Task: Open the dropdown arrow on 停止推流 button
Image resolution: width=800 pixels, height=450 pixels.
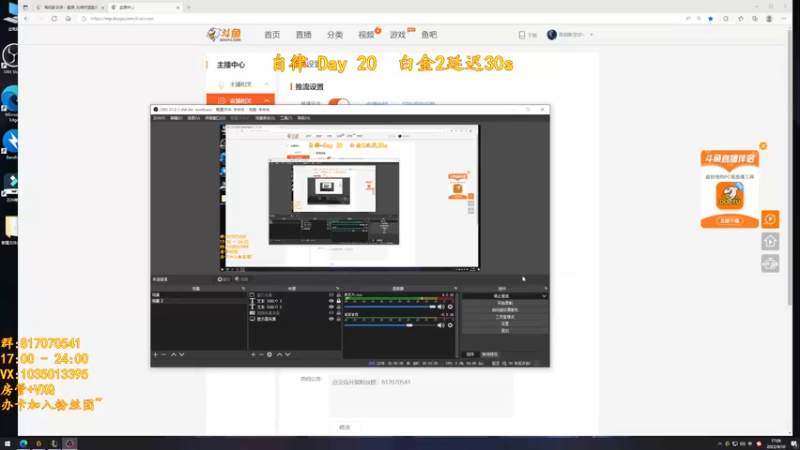Action: pyautogui.click(x=544, y=296)
